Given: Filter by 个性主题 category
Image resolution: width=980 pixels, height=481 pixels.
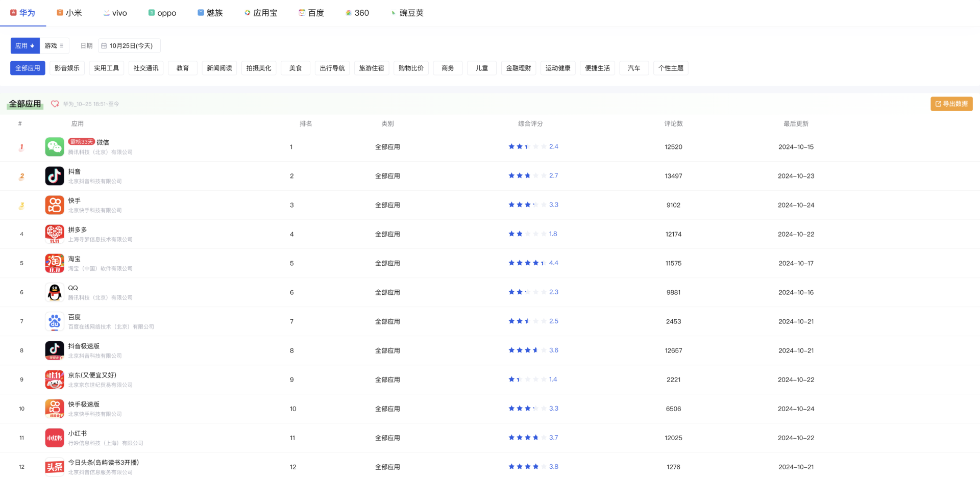Looking at the screenshot, I should pos(671,68).
